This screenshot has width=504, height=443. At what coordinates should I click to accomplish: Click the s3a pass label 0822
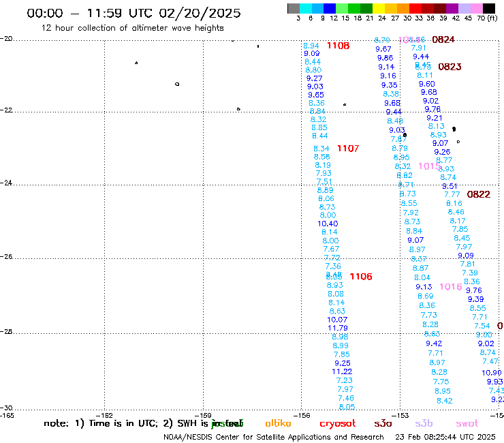click(x=479, y=194)
